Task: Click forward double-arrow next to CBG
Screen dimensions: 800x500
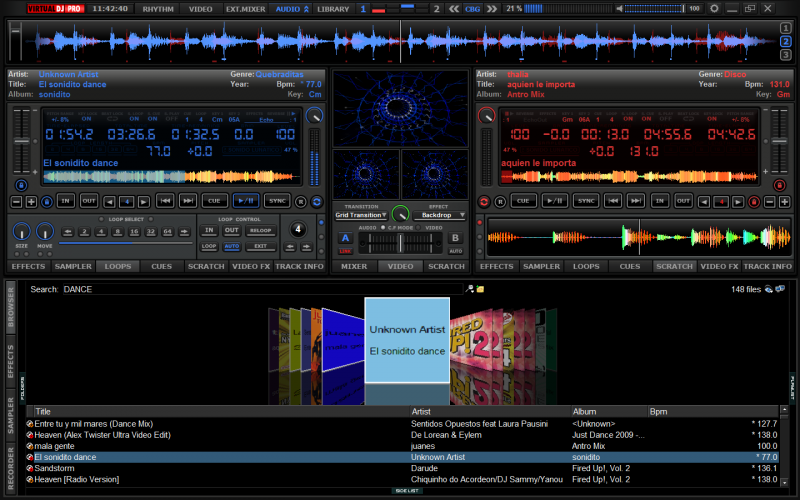Action: (x=491, y=9)
